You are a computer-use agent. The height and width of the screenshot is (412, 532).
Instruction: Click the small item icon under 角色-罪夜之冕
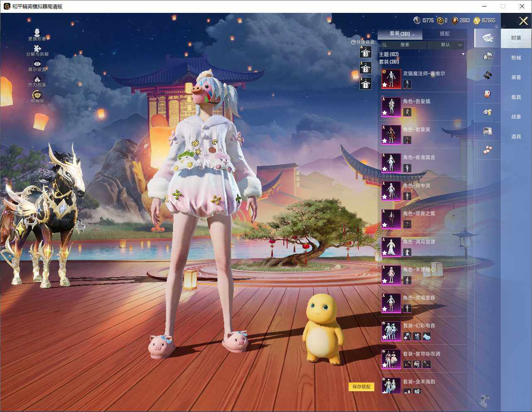(x=407, y=224)
